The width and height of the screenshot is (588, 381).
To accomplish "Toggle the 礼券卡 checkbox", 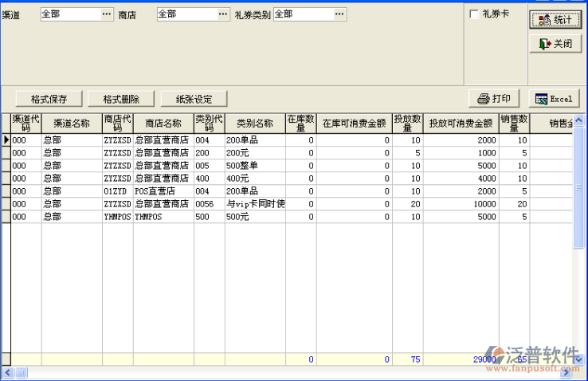I will pyautogui.click(x=474, y=14).
